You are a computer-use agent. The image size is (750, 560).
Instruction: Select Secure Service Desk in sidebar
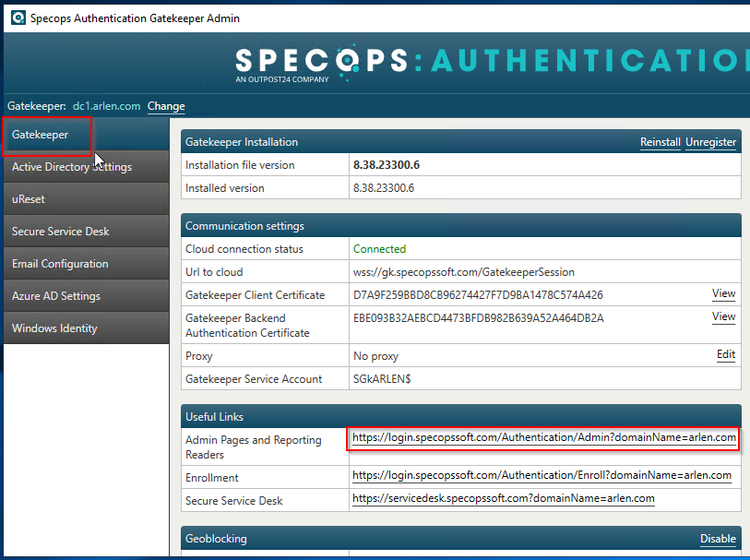[86, 232]
